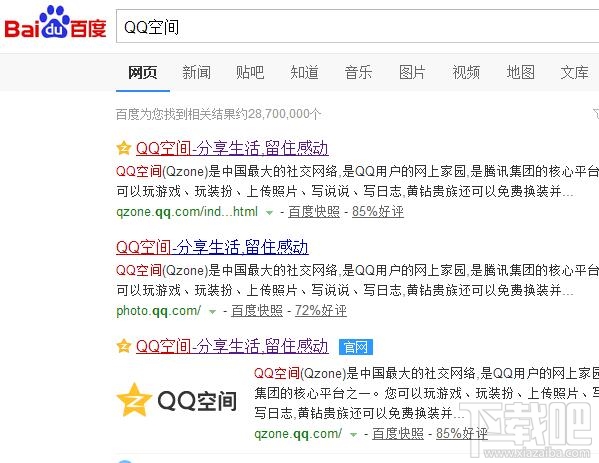Viewport: 599px width, 463px height.
Task: Open 百度快照 for photo.qq.com result
Action: 257,311
